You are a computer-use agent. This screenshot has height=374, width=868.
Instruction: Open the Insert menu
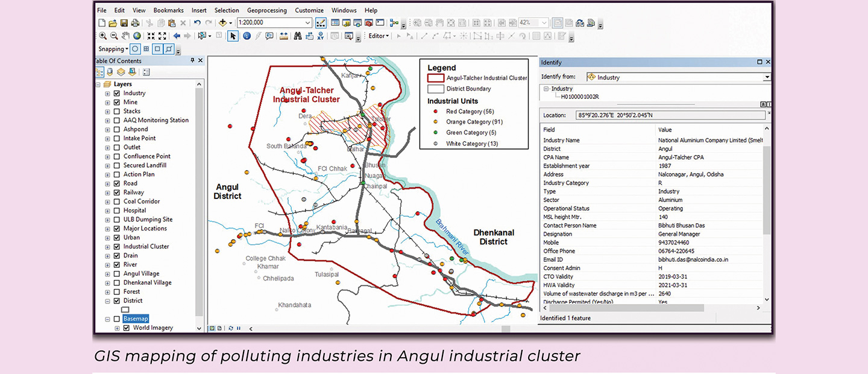pos(199,10)
